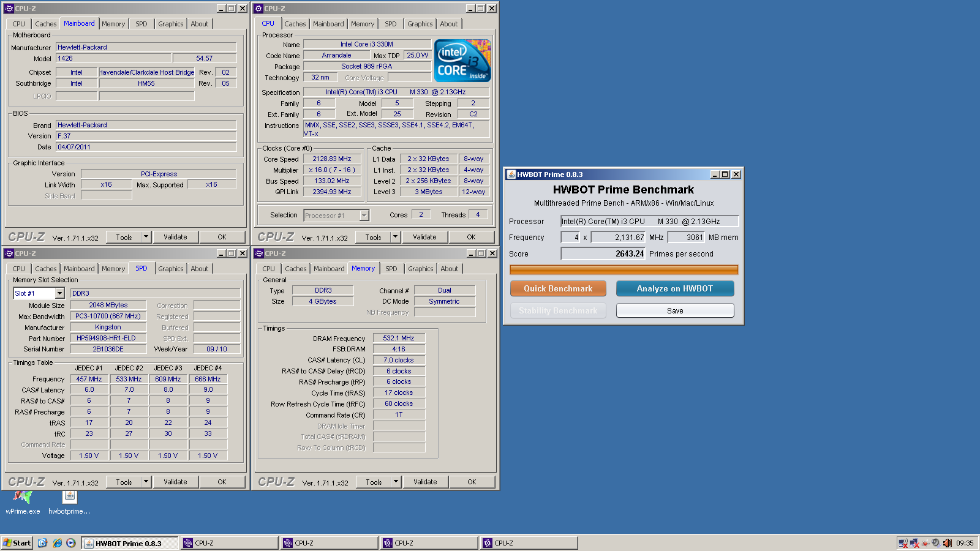The image size is (980, 551).
Task: Click the SPD manufacturer value Kingston
Action: coord(108,327)
